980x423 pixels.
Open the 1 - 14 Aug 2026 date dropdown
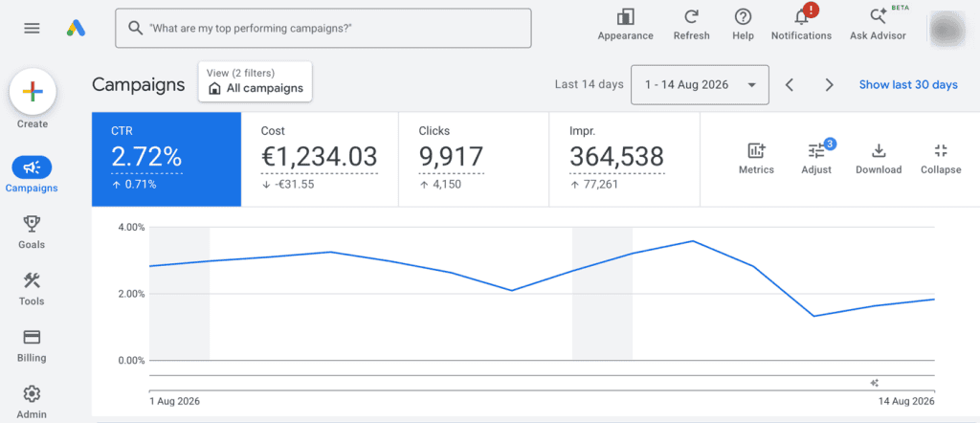pyautogui.click(x=700, y=84)
